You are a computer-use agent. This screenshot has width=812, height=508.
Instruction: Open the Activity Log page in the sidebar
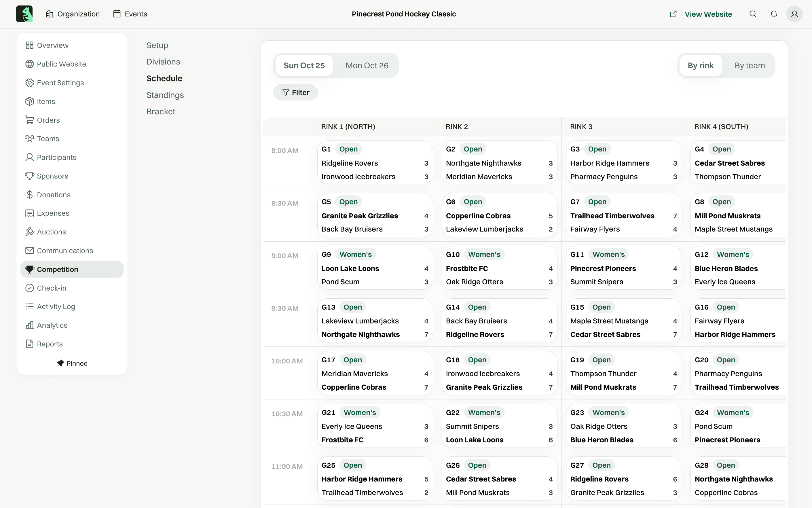coord(72,306)
